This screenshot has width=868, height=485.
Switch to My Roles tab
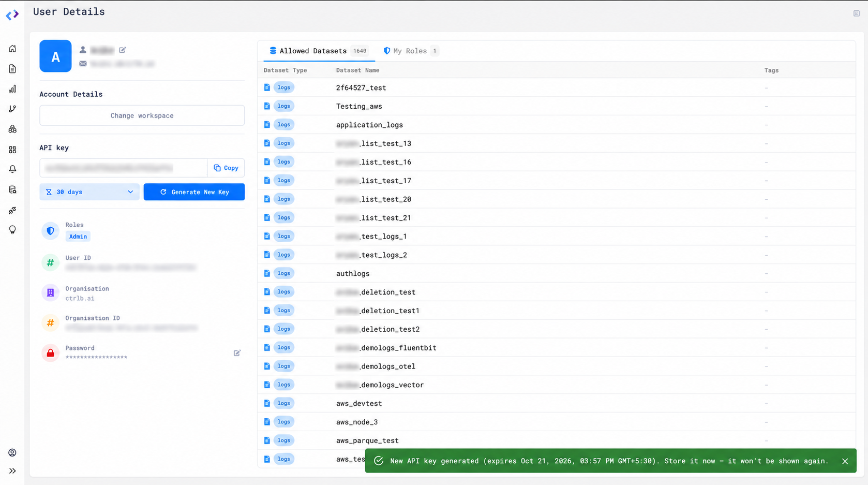click(411, 51)
